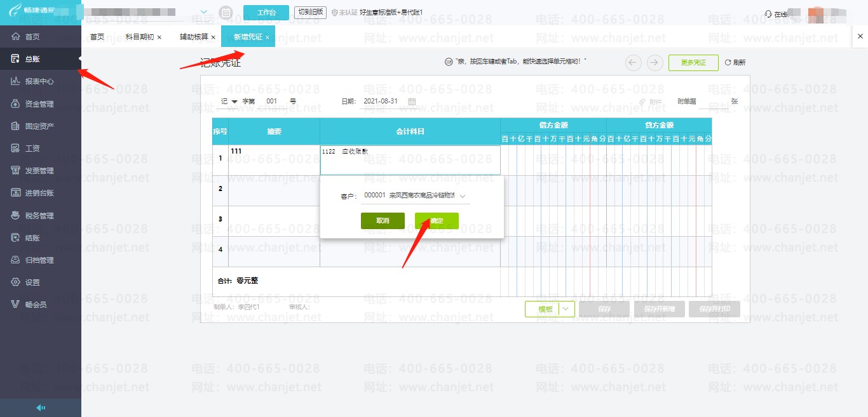Viewport: 868px width, 417px height.
Task: Open the date calendar picker icon
Action: pyautogui.click(x=412, y=102)
